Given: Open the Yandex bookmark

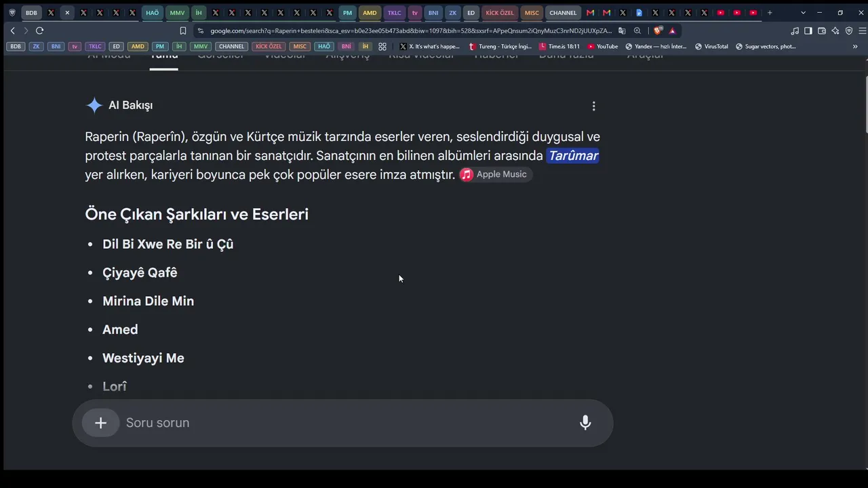Looking at the screenshot, I should pos(656,47).
